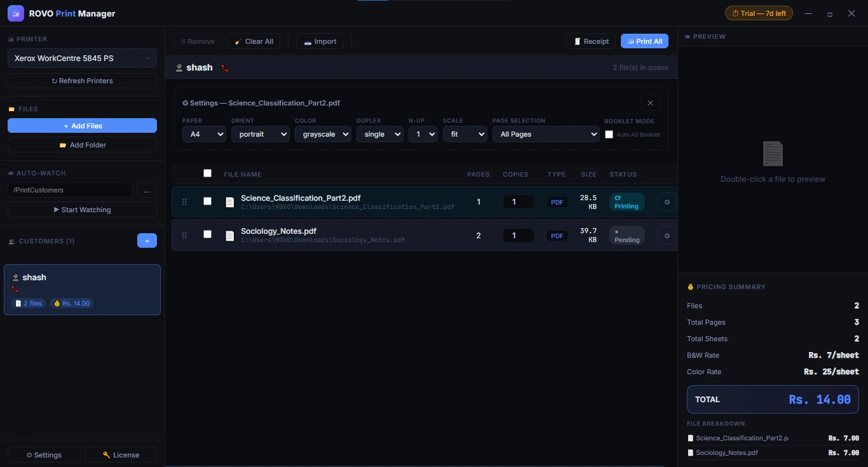Click the PDF file icon of Science_Classification_Part2.pdf
This screenshot has height=467, width=868.
tap(230, 202)
